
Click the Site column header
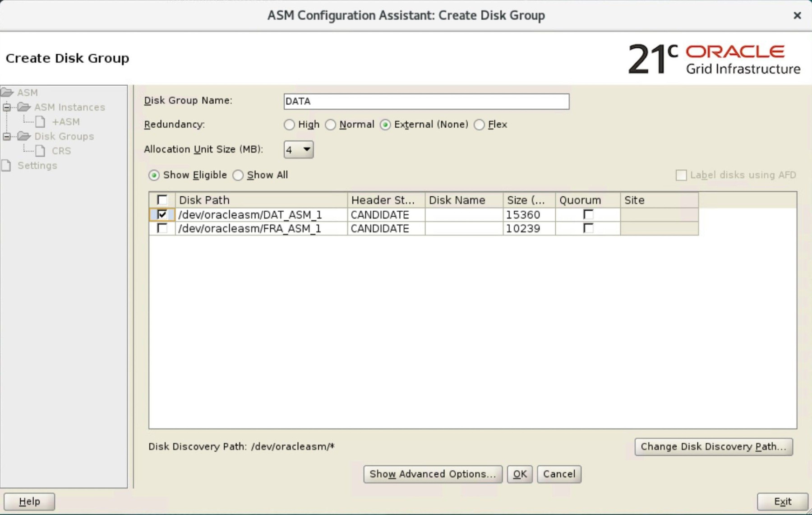tap(660, 200)
